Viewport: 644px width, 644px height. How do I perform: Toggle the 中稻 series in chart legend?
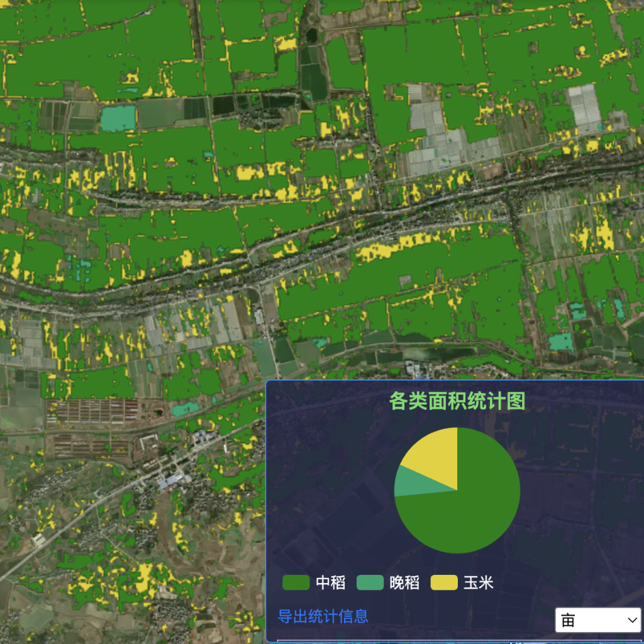pyautogui.click(x=330, y=583)
